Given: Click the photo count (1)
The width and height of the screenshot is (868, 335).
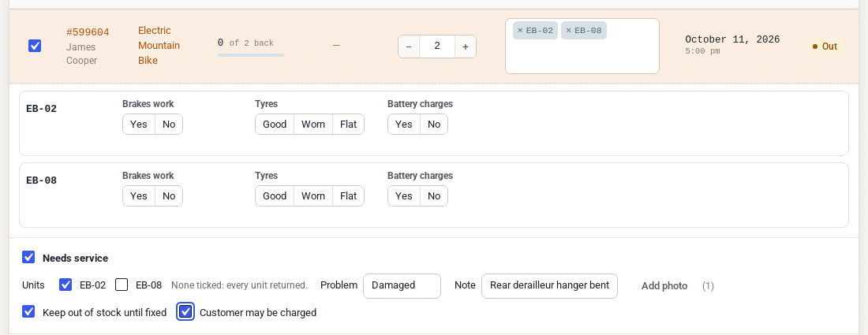Looking at the screenshot, I should point(708,286).
